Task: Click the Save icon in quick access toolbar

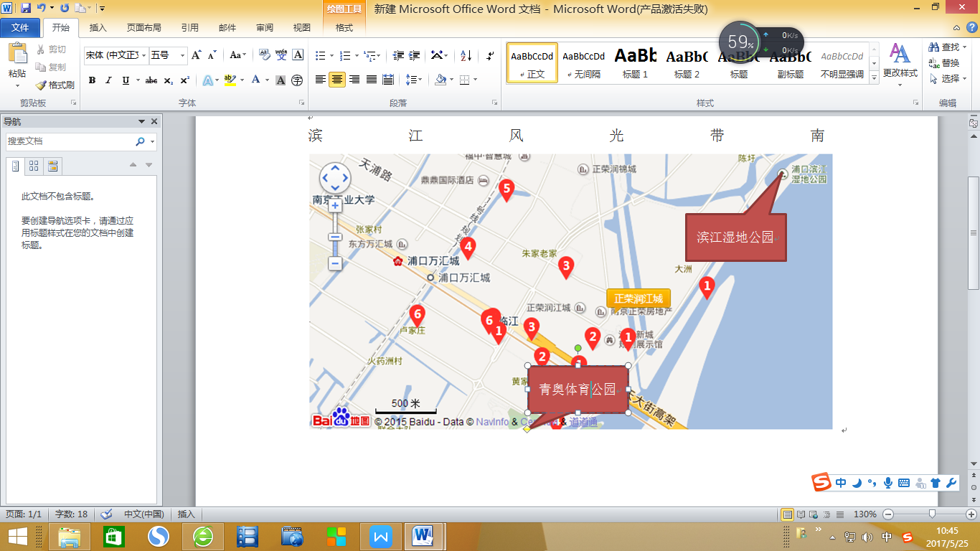Action: coord(26,8)
